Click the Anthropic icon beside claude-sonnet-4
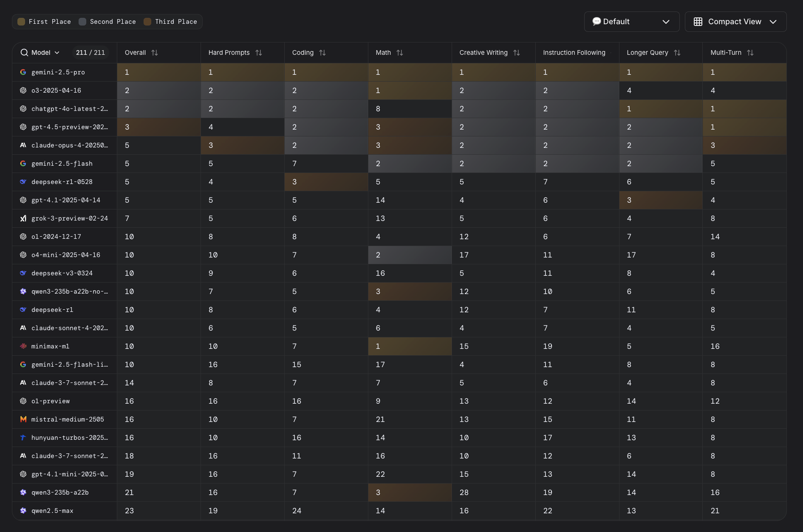Viewport: 803px width, 532px height. 23,328
